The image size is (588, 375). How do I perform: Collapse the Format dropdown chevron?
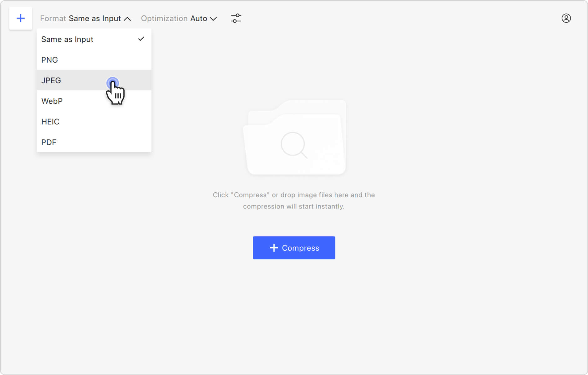[x=127, y=19]
